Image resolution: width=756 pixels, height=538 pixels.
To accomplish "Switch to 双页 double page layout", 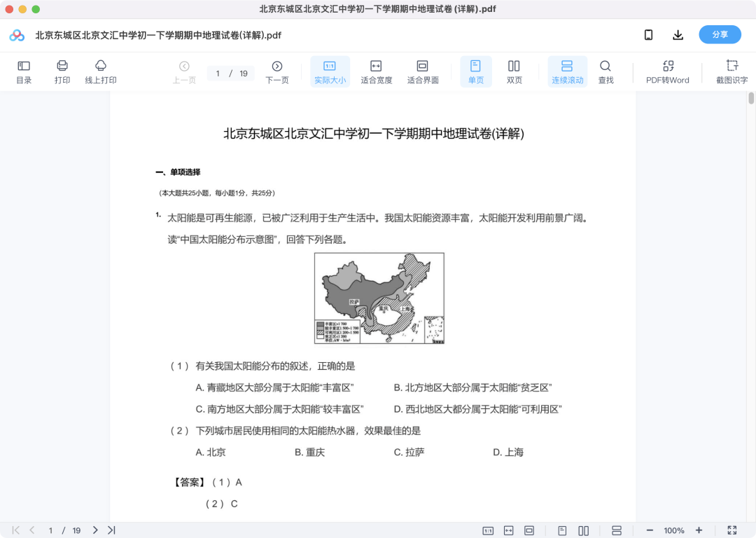I will point(514,72).
